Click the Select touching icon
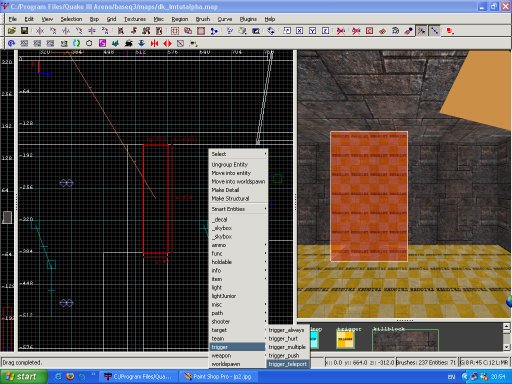The height and width of the screenshot is (384, 512). (x=134, y=31)
